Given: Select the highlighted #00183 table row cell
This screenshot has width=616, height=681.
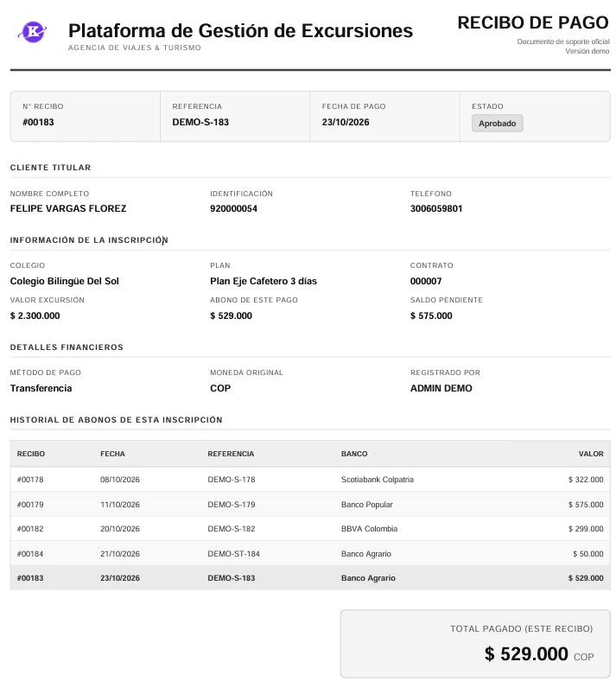Looking at the screenshot, I should point(30,578).
